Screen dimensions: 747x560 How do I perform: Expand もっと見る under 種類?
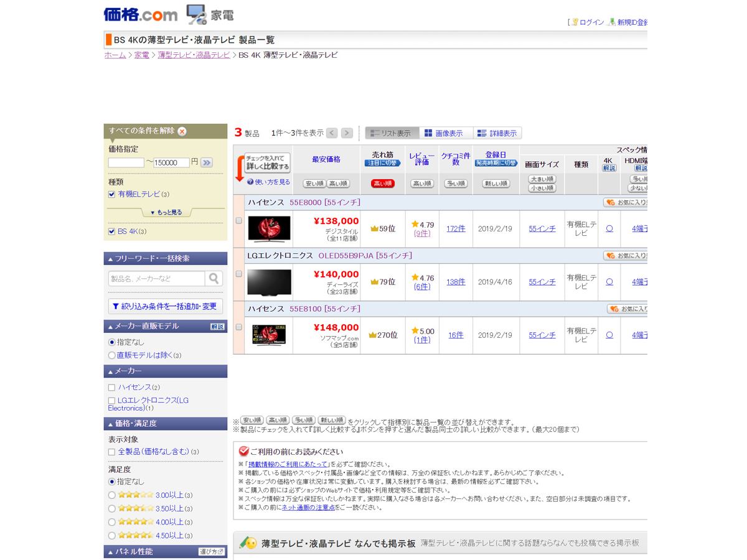point(166,212)
